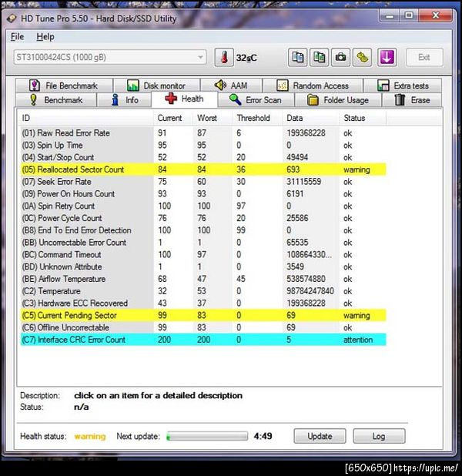This screenshot has height=476, width=462.
Task: Select the (BE) Airflow Temperature row
Action: (203, 279)
